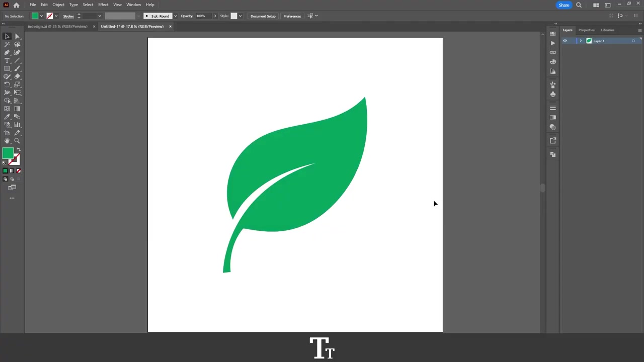The height and width of the screenshot is (362, 644).
Task: Click the blue Share button
Action: 563,5
